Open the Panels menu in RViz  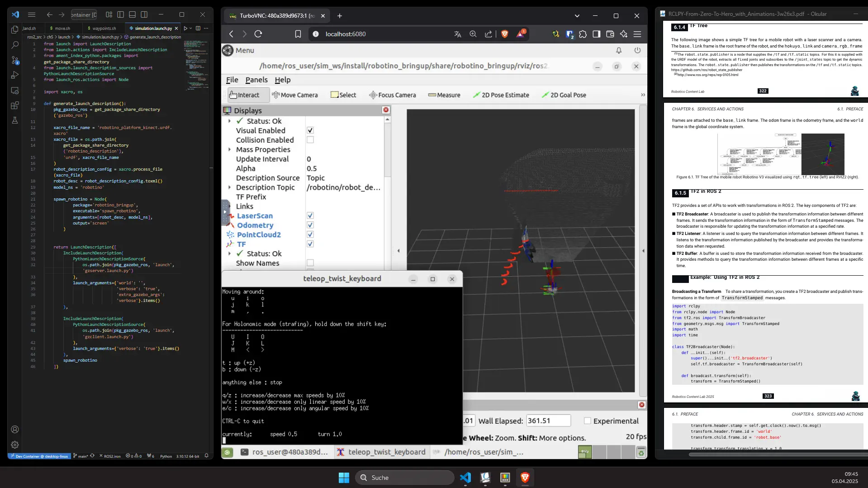256,80
